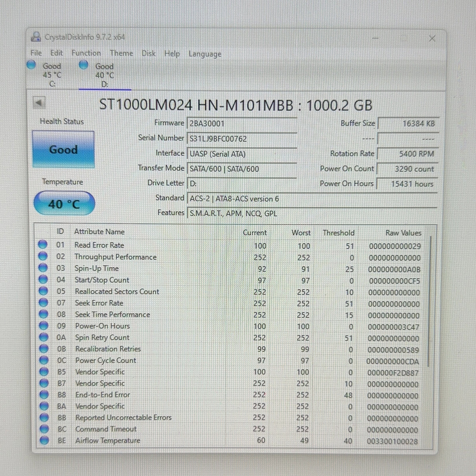This screenshot has height=476, width=476.
Task: Click the status orb beside Power-On Hours attribute
Action: click(43, 325)
